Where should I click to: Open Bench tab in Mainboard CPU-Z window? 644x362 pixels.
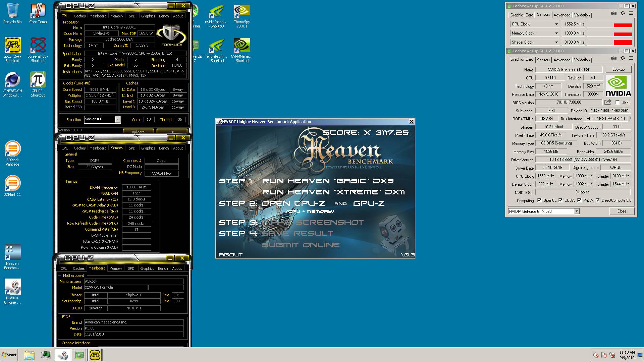tap(163, 268)
